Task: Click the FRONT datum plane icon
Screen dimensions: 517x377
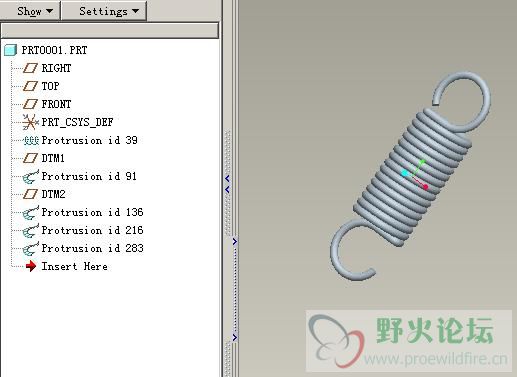Action: click(30, 104)
